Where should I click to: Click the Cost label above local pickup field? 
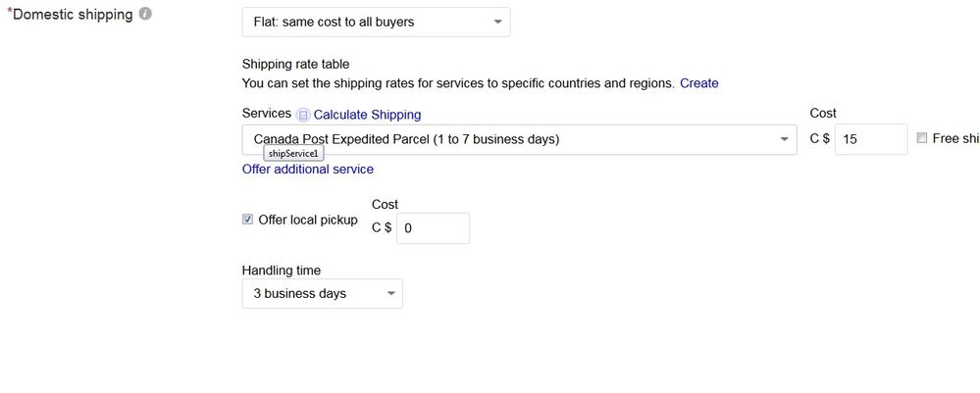(x=385, y=204)
